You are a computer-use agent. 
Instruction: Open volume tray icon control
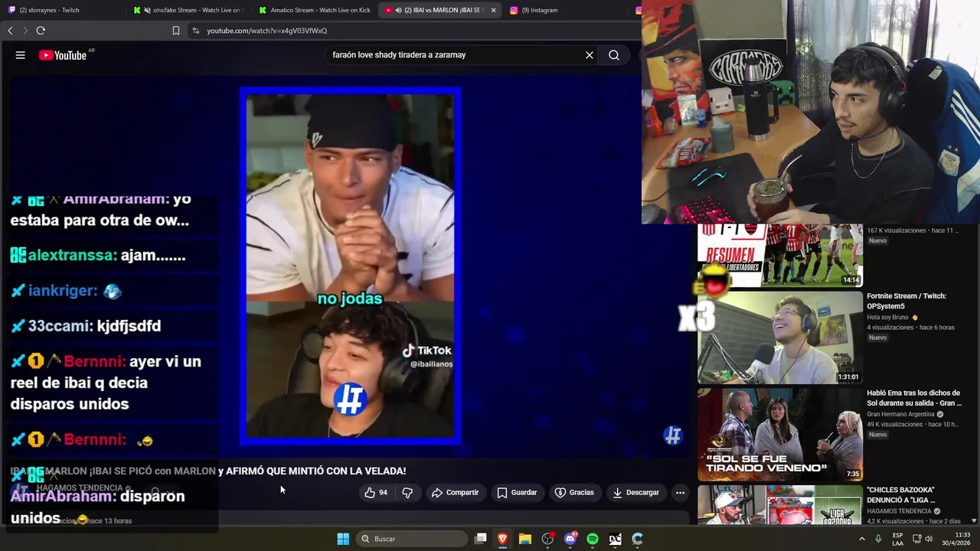(929, 539)
